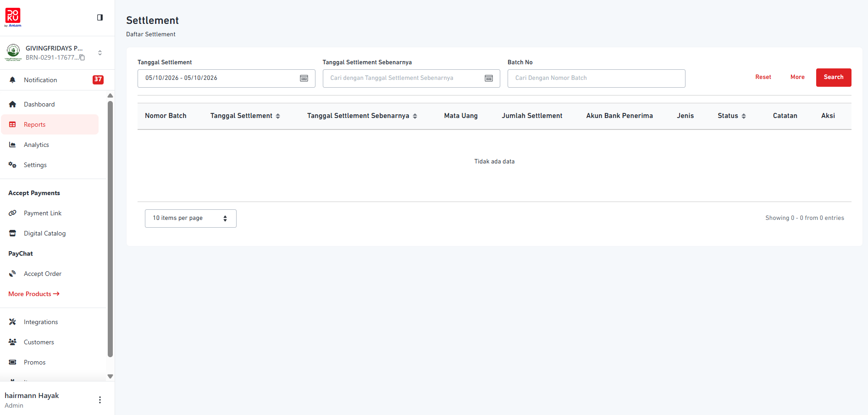868x415 pixels.
Task: Click the Payment Link chain icon
Action: (x=12, y=213)
